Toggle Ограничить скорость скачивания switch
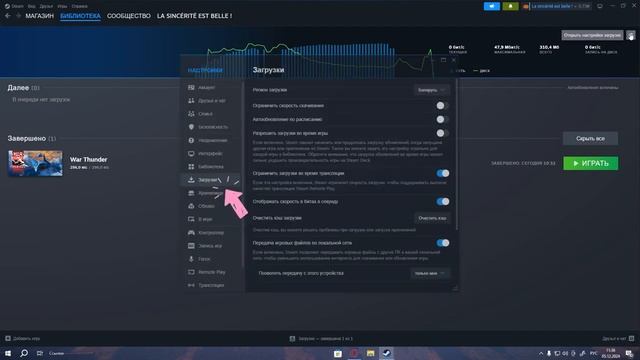Image resolution: width=640 pixels, height=360 pixels. pos(442,106)
